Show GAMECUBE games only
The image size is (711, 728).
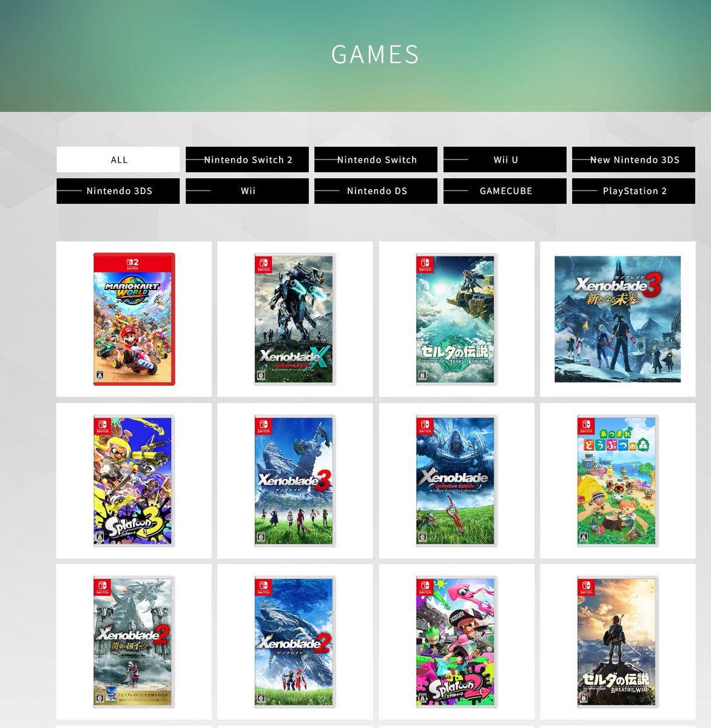point(505,190)
